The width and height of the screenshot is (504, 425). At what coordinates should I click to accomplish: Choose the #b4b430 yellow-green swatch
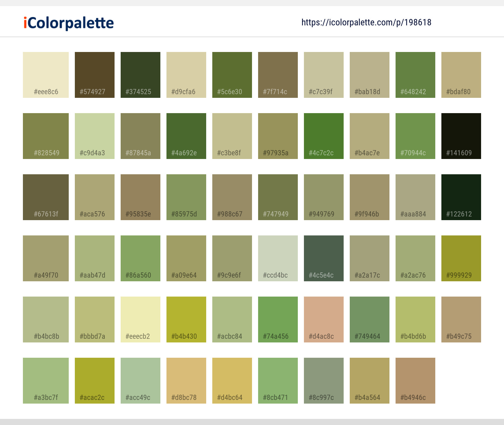point(186,320)
